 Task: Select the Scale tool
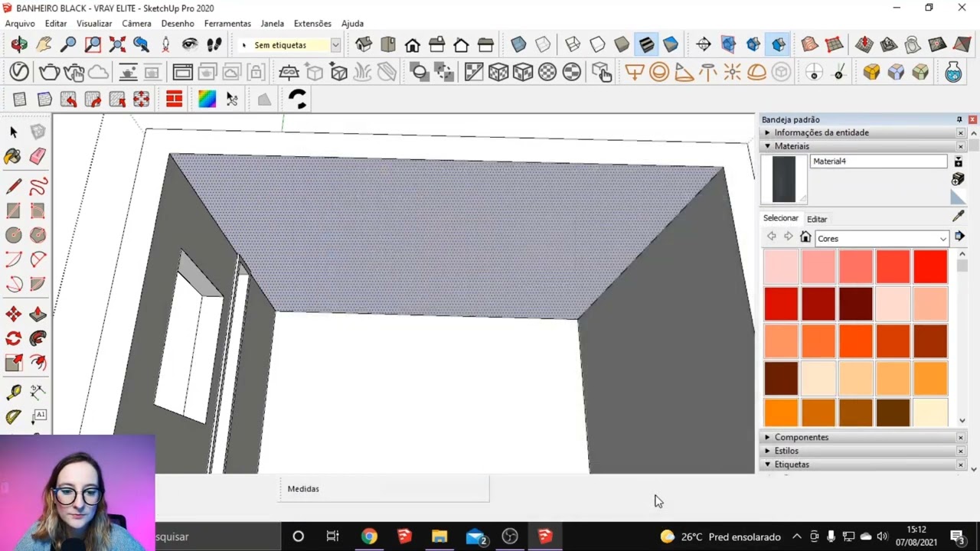click(13, 363)
